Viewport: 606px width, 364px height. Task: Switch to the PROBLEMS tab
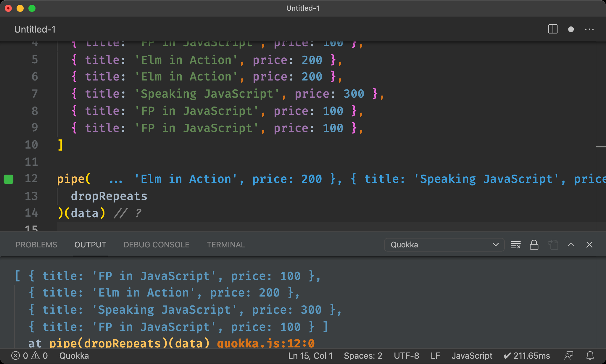[36, 245]
